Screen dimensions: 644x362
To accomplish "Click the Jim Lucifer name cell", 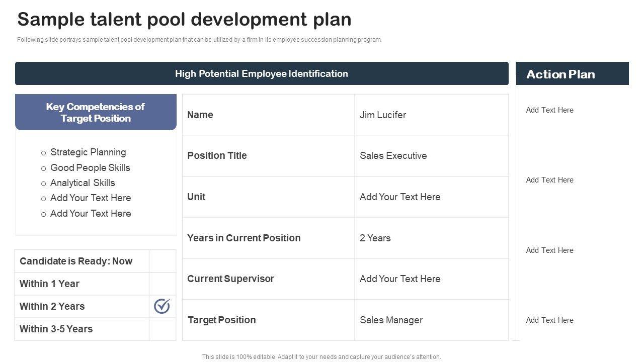I will (383, 115).
